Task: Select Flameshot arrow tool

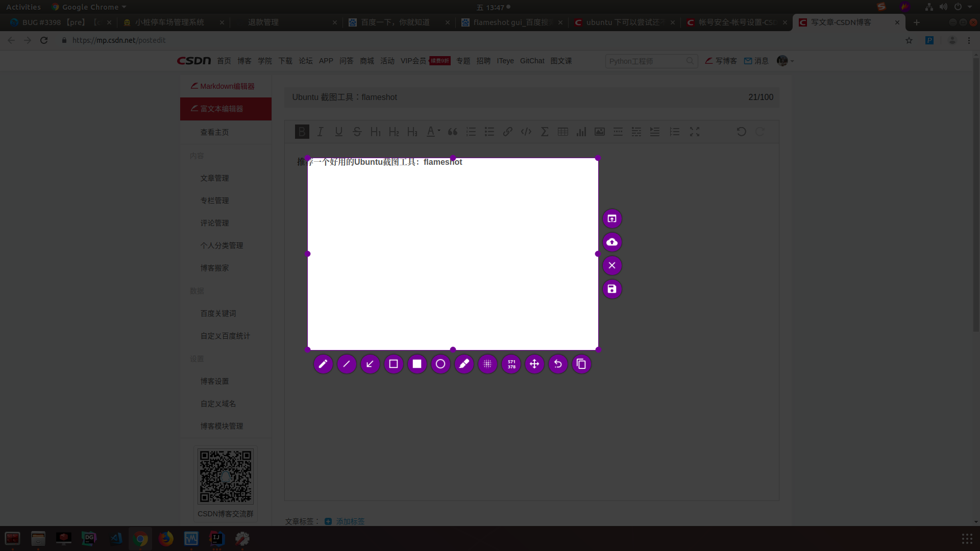Action: point(370,364)
